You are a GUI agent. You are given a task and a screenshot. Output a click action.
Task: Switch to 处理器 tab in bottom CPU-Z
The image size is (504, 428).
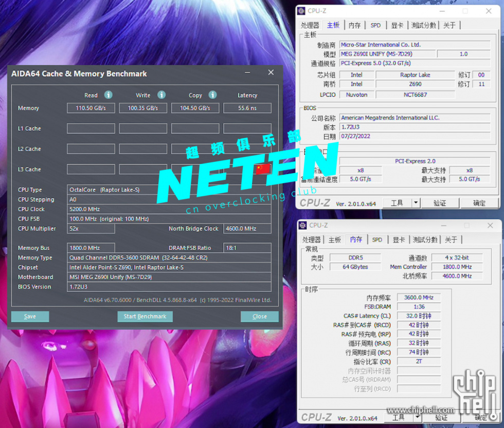point(312,239)
